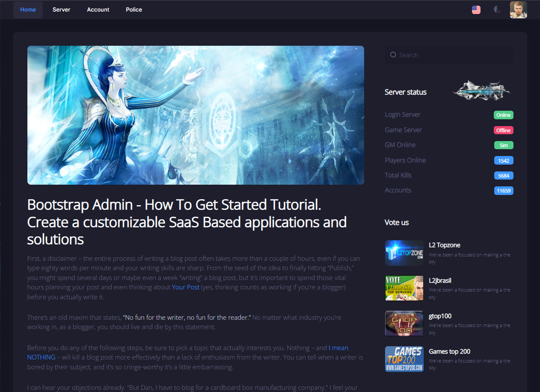This screenshot has height=392, width=540.
Task: Follow the 'Your Post' link
Action: click(185, 287)
